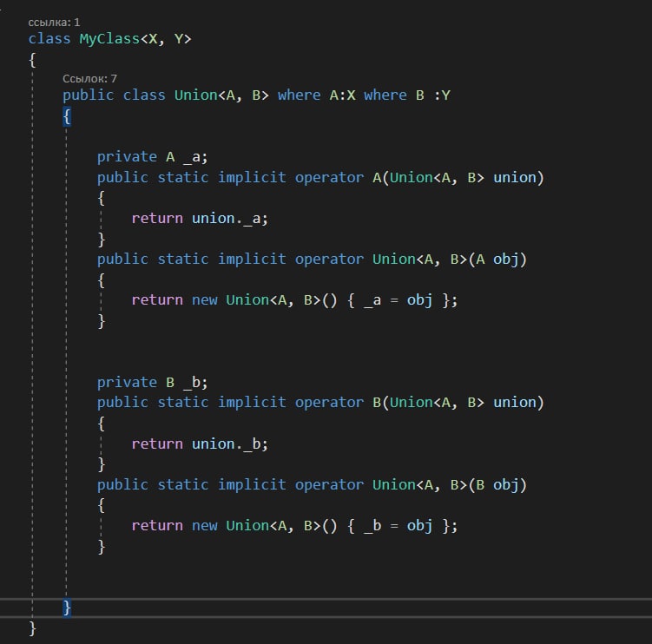
Task: Click 'private' keyword on the 'A _a' line
Action: tap(127, 157)
